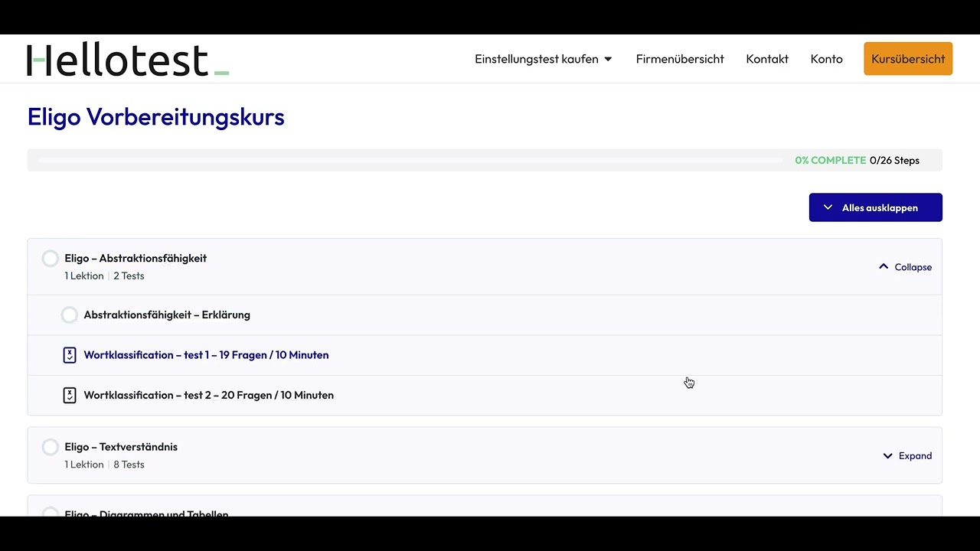Open Wortklassification test 2 – 20 Fragen link
The height and width of the screenshot is (551, 980).
coord(208,395)
